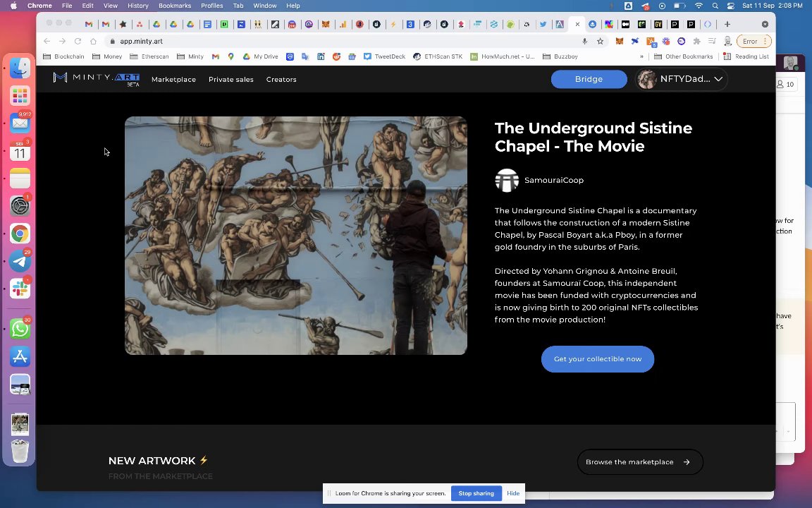The height and width of the screenshot is (508, 812).
Task: Switch to the Twitter browser tab
Action: pyautogui.click(x=543, y=24)
